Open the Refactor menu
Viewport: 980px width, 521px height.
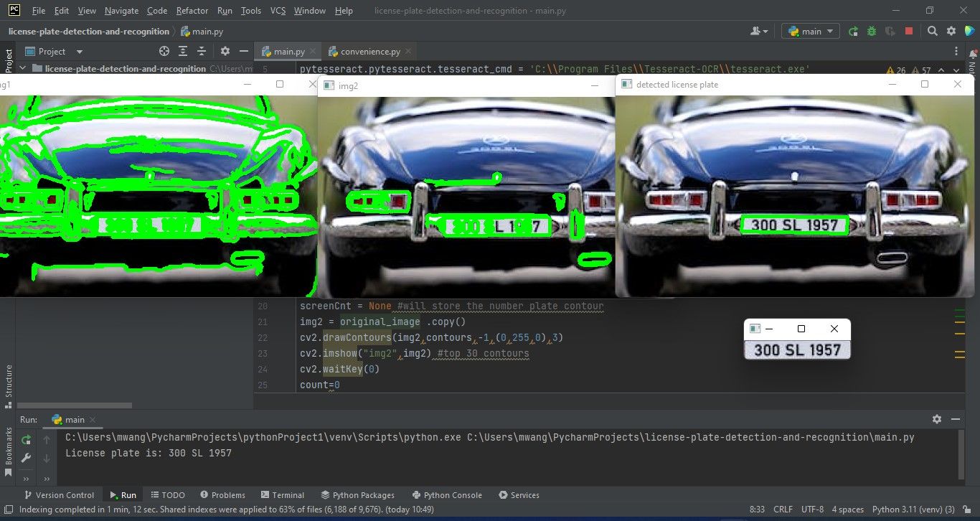(192, 11)
